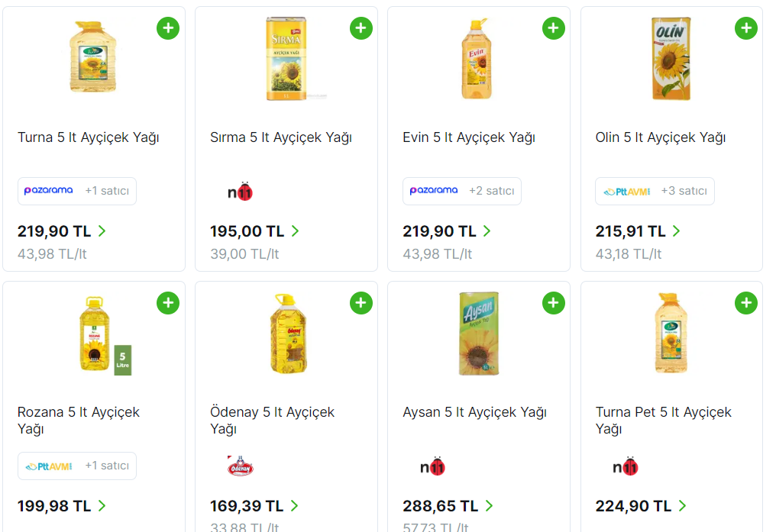Open the n11 seller logo under Sırma
The width and height of the screenshot is (776, 532).
pos(240,192)
